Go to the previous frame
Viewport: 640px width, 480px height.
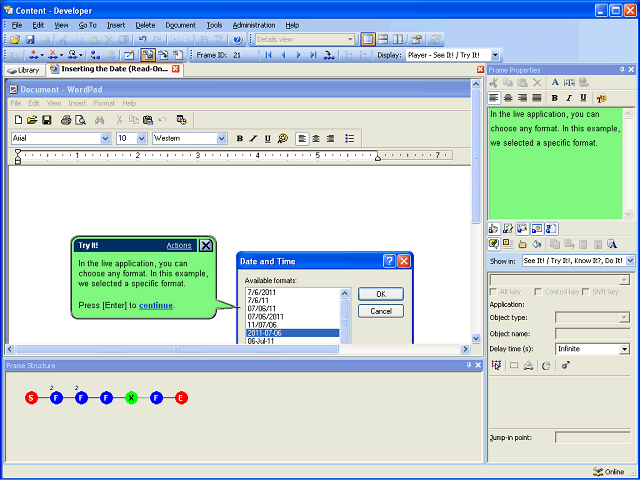pyautogui.click(x=283, y=55)
